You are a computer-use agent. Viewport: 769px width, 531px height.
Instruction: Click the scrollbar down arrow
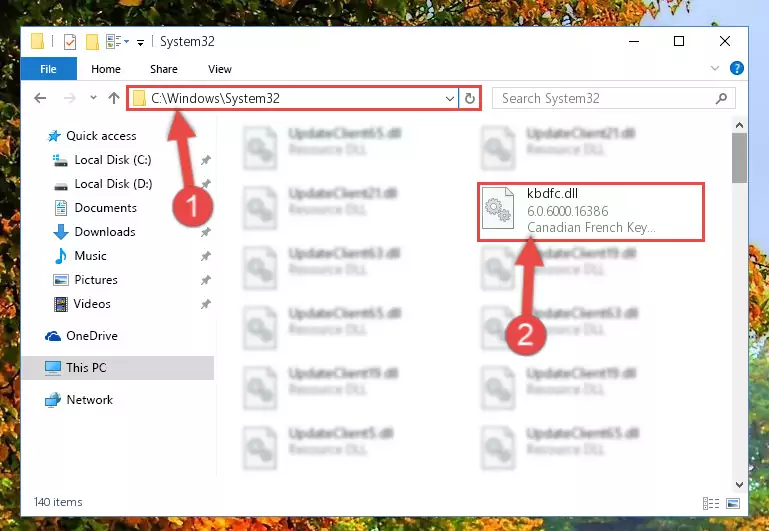pos(739,484)
